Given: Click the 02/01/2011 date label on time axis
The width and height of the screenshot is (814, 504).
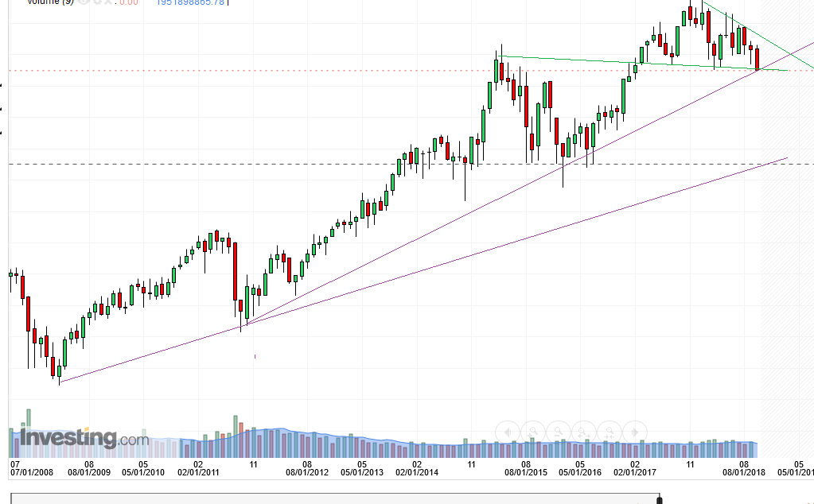Looking at the screenshot, I should pos(197,472).
